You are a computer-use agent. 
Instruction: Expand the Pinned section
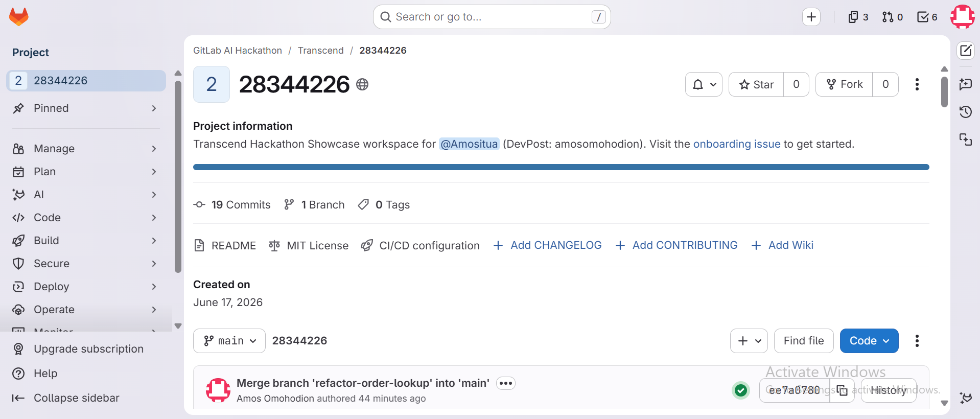(86, 108)
